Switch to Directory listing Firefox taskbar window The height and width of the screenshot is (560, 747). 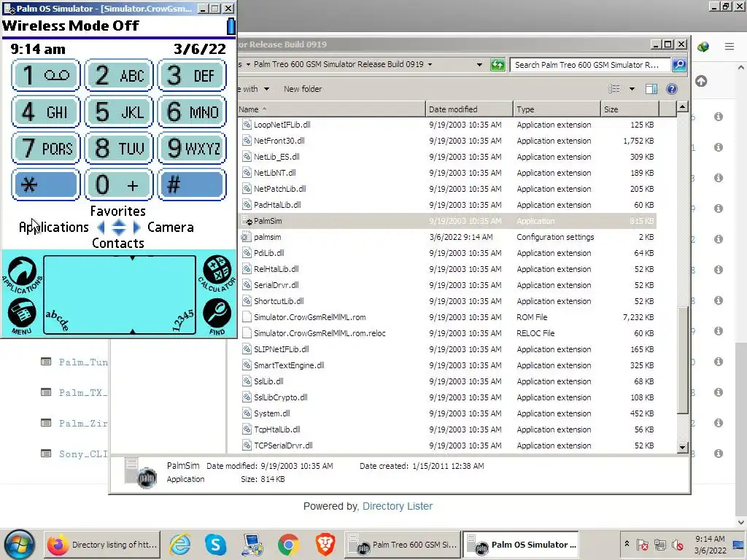[x=102, y=544]
